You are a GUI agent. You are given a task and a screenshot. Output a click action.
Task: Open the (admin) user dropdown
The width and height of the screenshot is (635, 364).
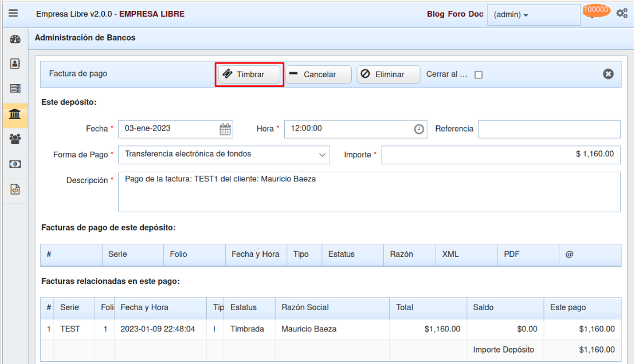click(511, 15)
